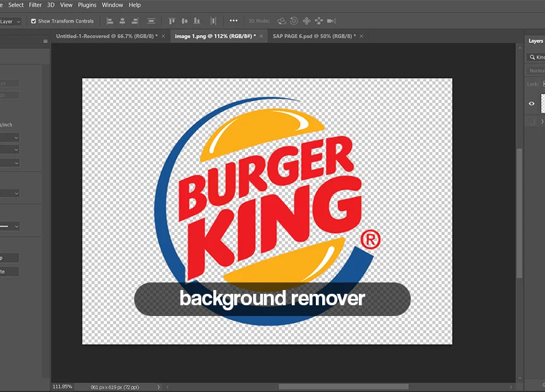Select the Align right edges icon

coord(135,21)
